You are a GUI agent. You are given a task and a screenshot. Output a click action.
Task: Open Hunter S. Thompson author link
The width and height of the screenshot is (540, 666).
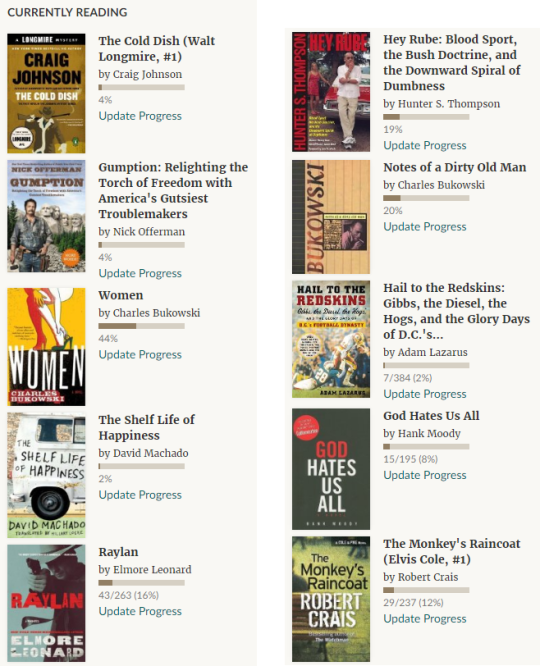(449, 104)
